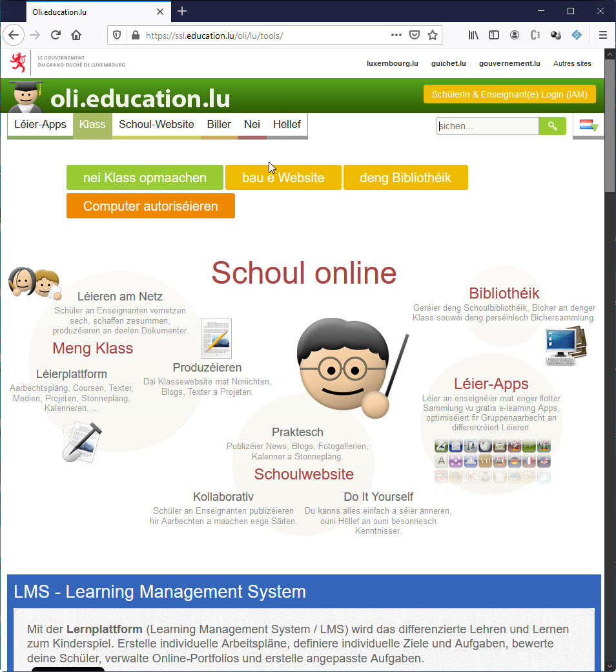This screenshot has width=616, height=672.
Task: Click the page vertical scrollbar thumb
Action: point(610,125)
